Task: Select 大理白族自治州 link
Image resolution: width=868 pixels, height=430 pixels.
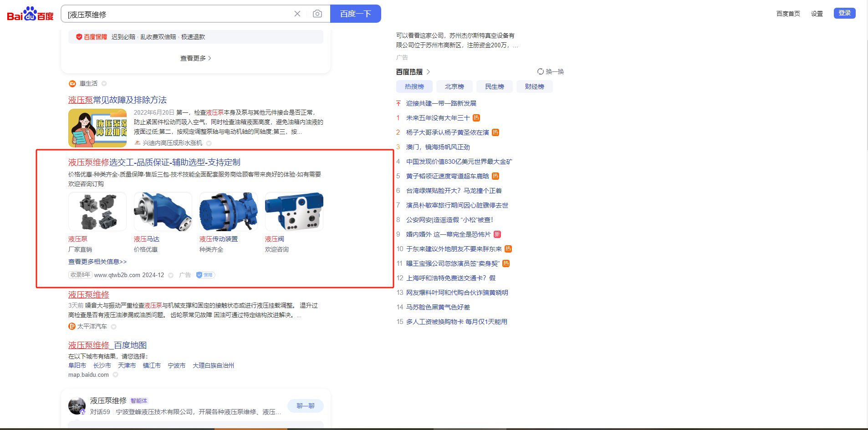Action: pos(214,365)
